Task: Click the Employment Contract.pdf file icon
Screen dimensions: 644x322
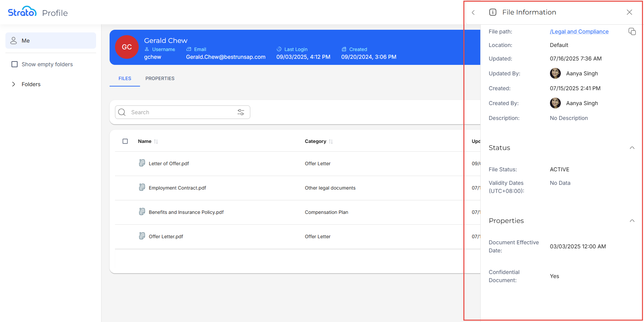Action: 142,188
